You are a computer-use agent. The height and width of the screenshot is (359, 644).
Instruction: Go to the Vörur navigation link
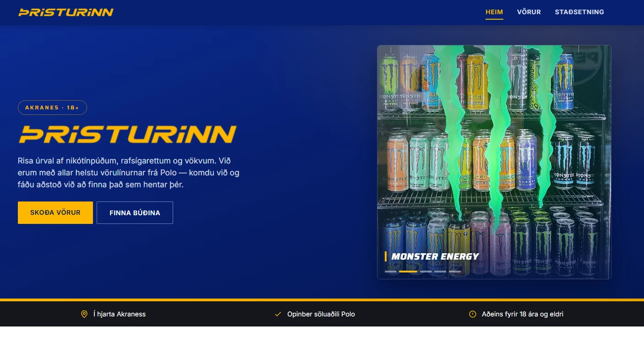pyautogui.click(x=529, y=12)
